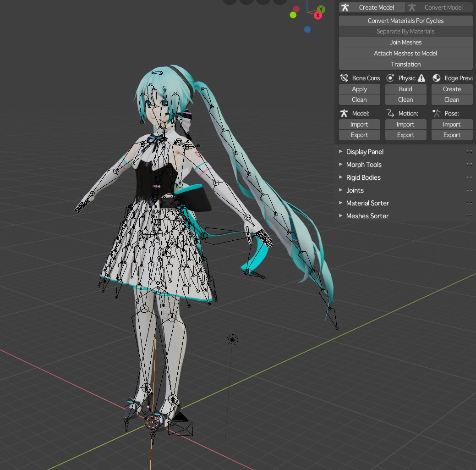The height and width of the screenshot is (470, 476).
Task: Expand the Meshes Sorter section
Action: (367, 216)
